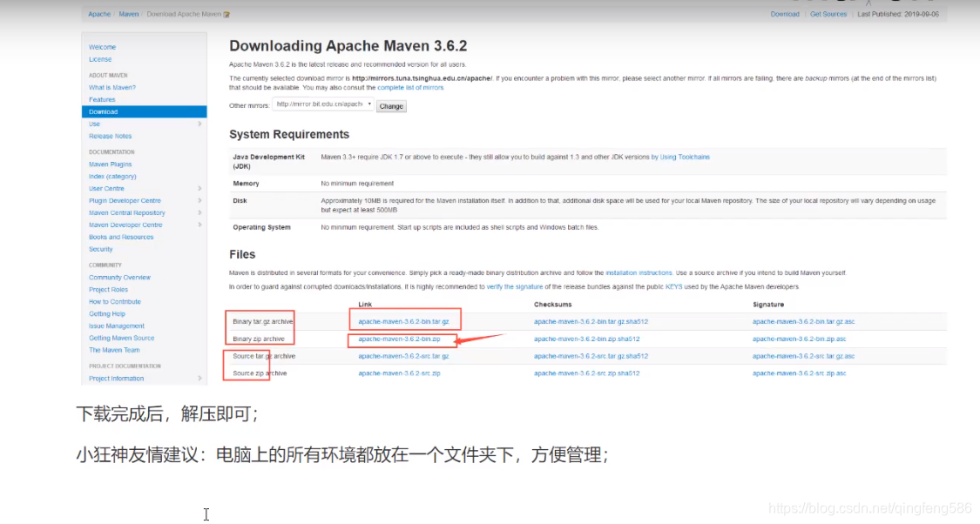Select the Binary zip archive row label
The image size is (980, 524).
pos(259,339)
